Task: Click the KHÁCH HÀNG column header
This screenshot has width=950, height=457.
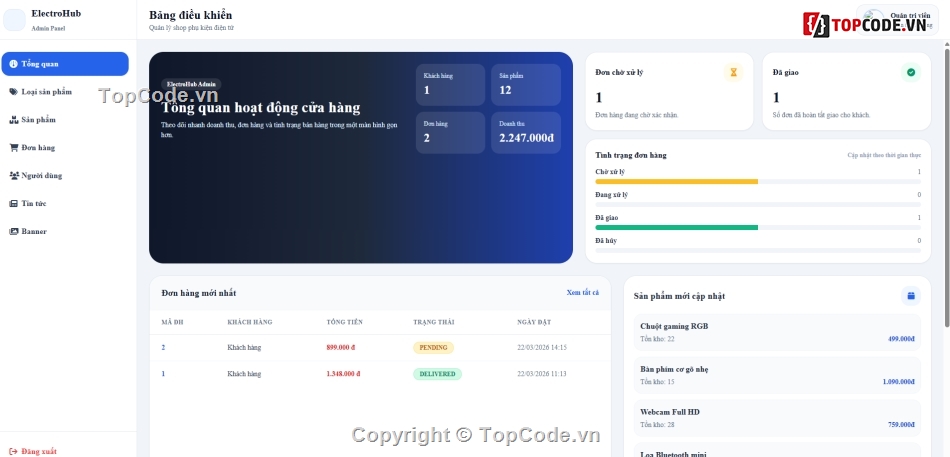Action: click(250, 322)
